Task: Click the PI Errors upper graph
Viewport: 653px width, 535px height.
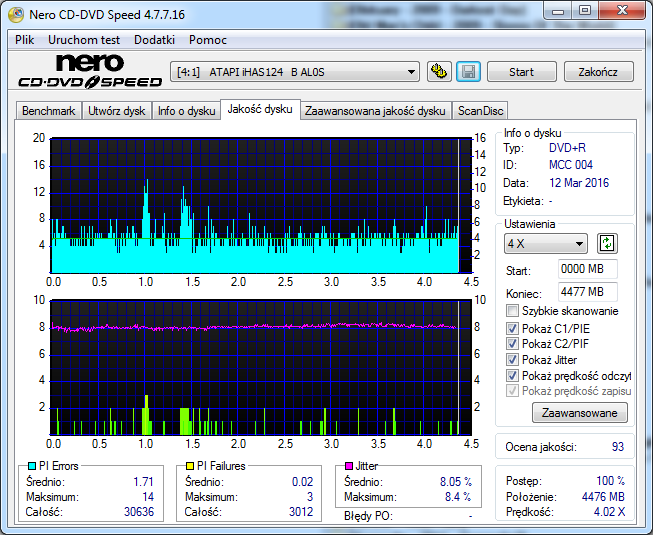Action: click(261, 206)
